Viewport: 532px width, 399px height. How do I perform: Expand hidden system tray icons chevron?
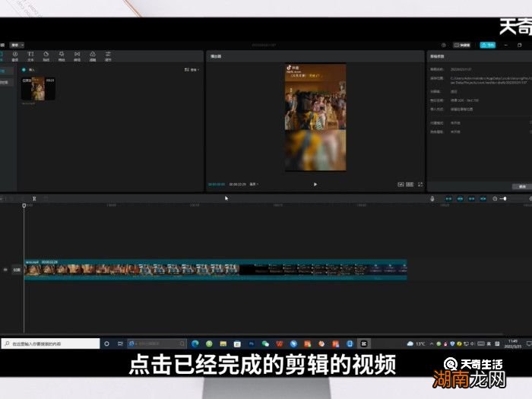(x=432, y=344)
